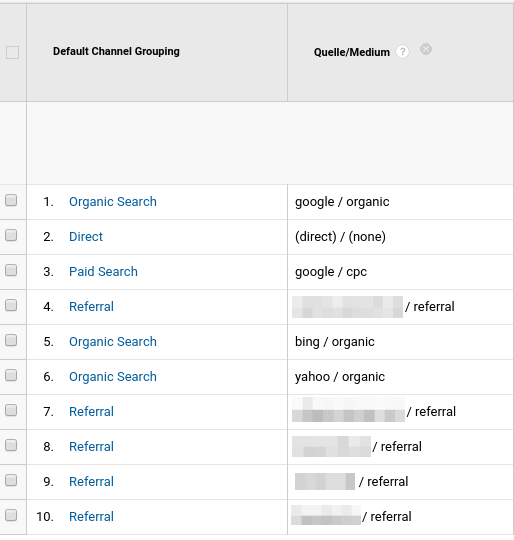Screen dimensions: 514x540
Task: Open the Direct channel link
Action: [86, 237]
